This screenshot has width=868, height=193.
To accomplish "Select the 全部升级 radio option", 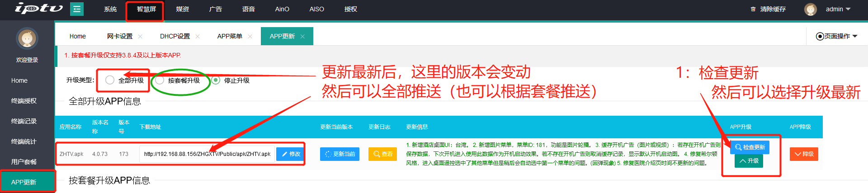I will (x=110, y=80).
